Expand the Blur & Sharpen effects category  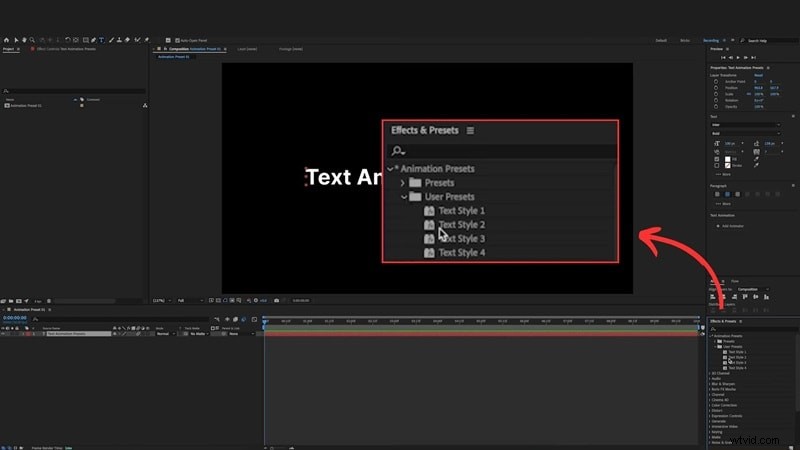point(710,384)
